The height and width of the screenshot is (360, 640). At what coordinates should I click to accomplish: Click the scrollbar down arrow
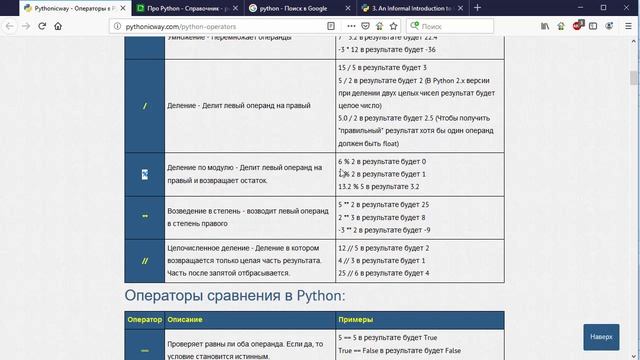(633, 356)
